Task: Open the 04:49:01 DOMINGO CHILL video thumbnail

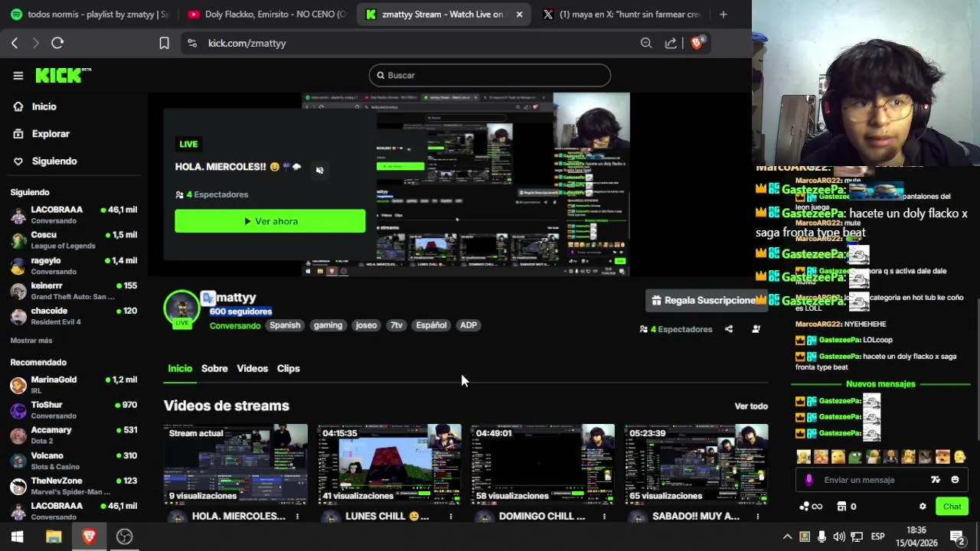Action: tap(543, 465)
